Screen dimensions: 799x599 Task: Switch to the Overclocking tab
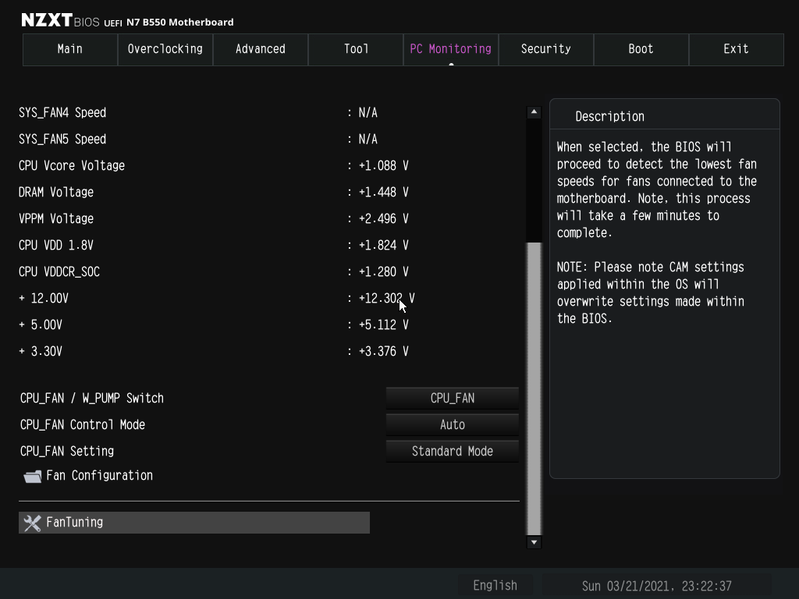point(165,49)
